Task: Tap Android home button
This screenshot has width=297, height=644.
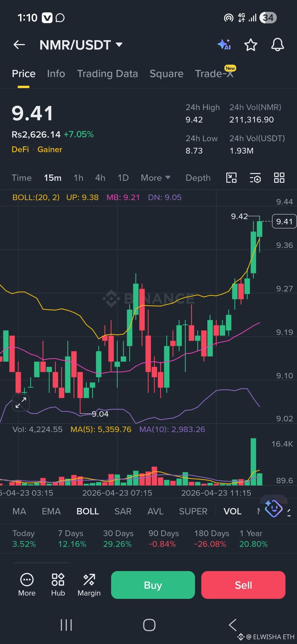Action: [x=149, y=625]
